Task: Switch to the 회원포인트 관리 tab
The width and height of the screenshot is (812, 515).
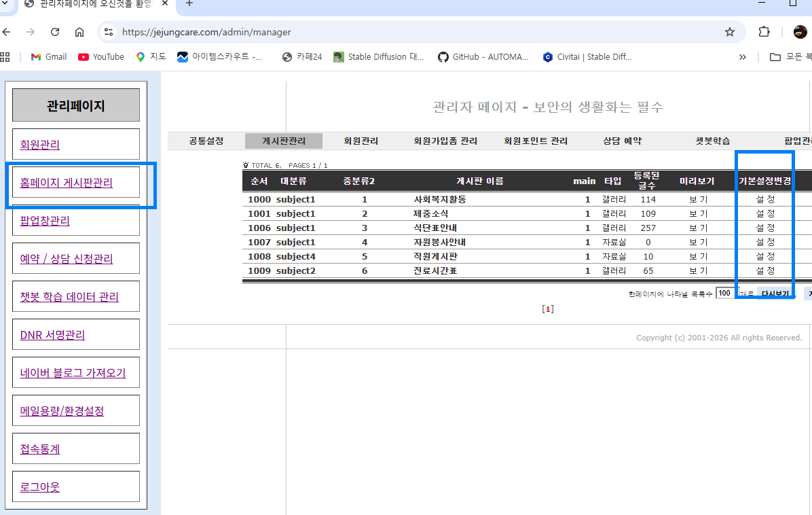Action: click(x=536, y=141)
